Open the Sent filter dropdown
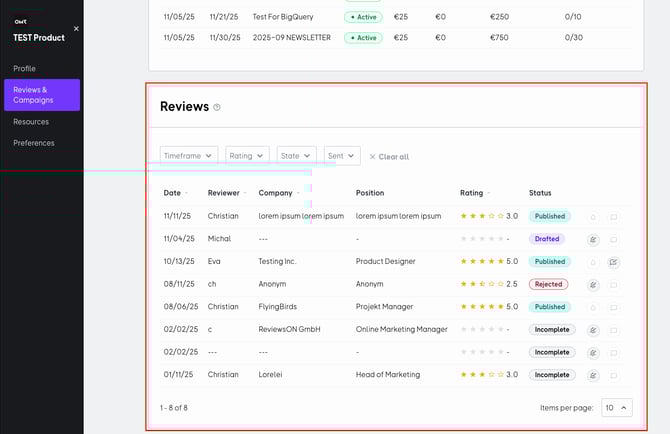The width and height of the screenshot is (670, 434). coord(341,156)
